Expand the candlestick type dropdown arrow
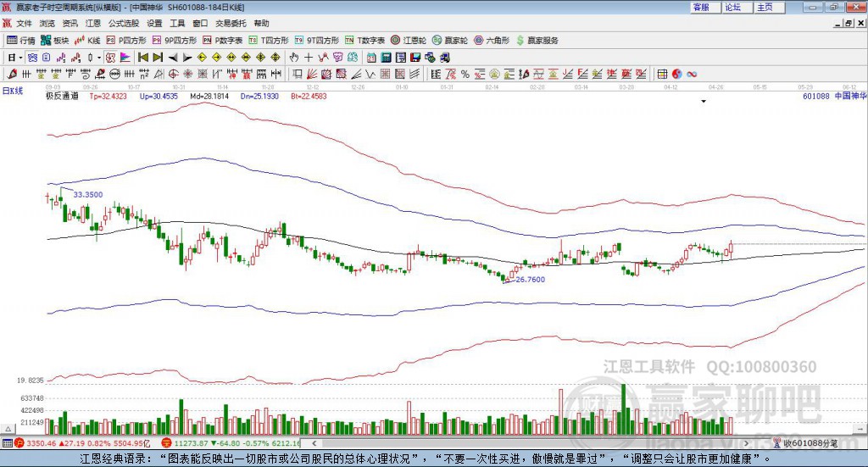 pyautogui.click(x=99, y=58)
